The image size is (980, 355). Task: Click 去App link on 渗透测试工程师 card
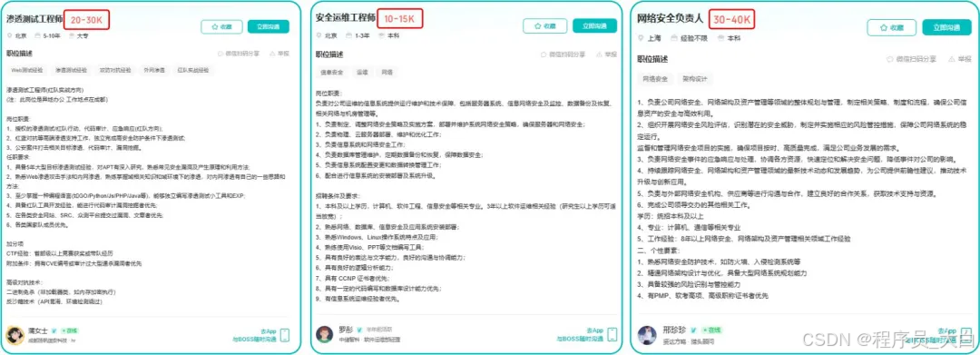(x=267, y=331)
